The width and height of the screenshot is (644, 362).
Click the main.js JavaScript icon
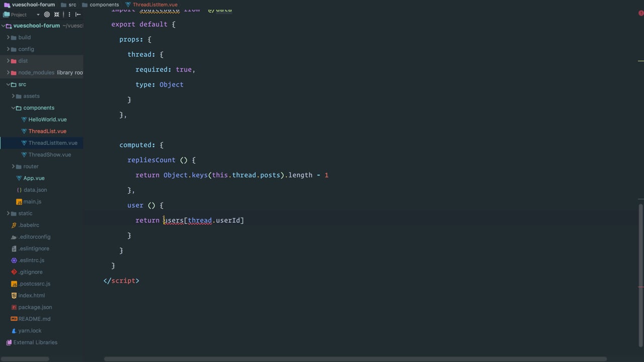pyautogui.click(x=19, y=202)
